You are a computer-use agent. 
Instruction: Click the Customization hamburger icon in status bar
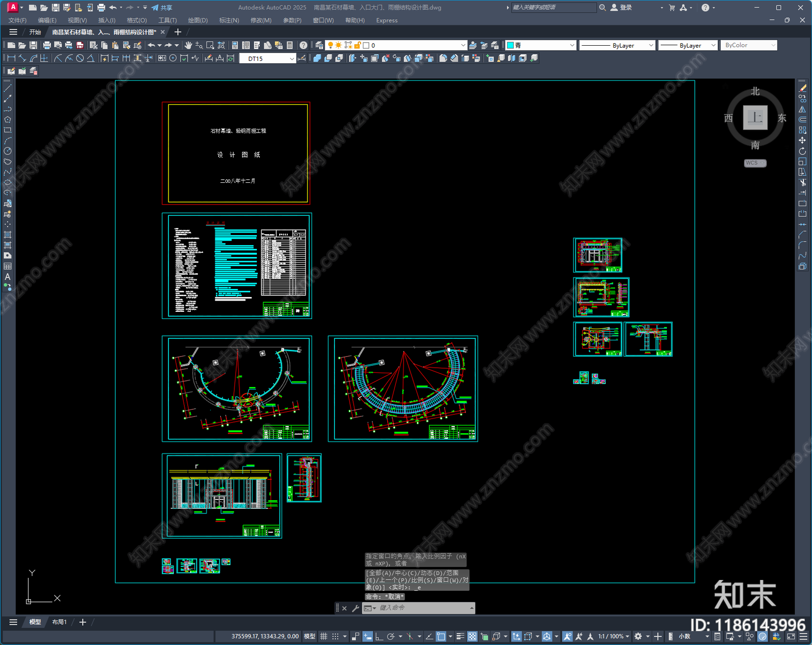coord(803,636)
